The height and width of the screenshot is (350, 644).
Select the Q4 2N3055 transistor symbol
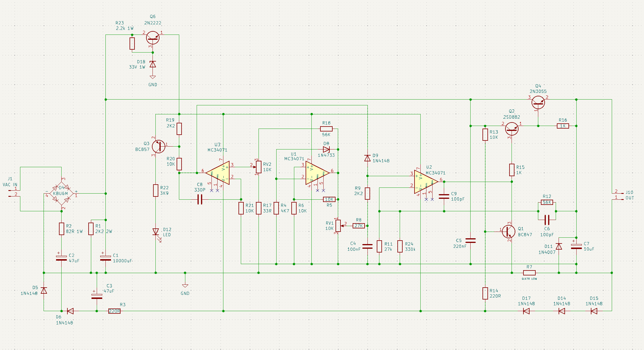[538, 102]
